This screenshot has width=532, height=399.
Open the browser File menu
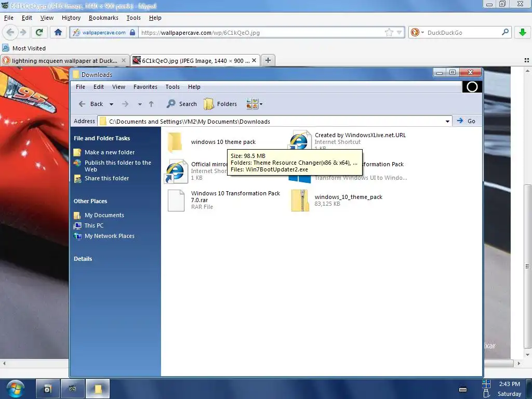pos(8,18)
